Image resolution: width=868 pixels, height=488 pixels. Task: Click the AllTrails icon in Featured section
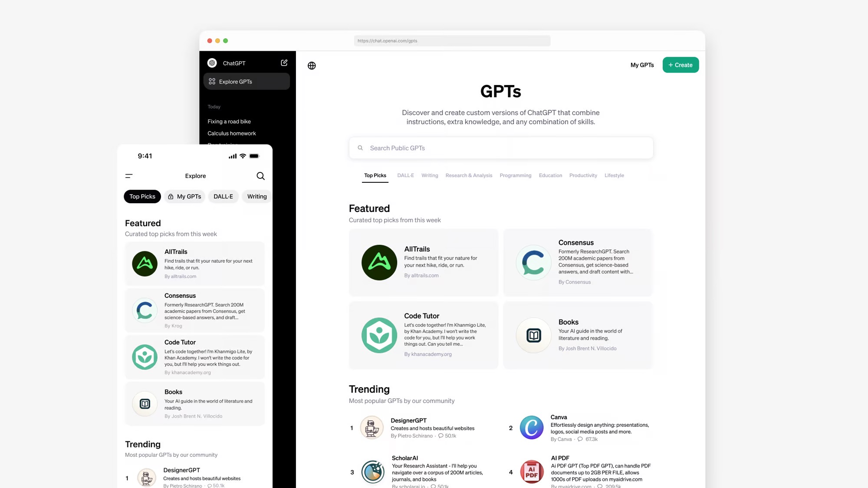click(x=379, y=262)
